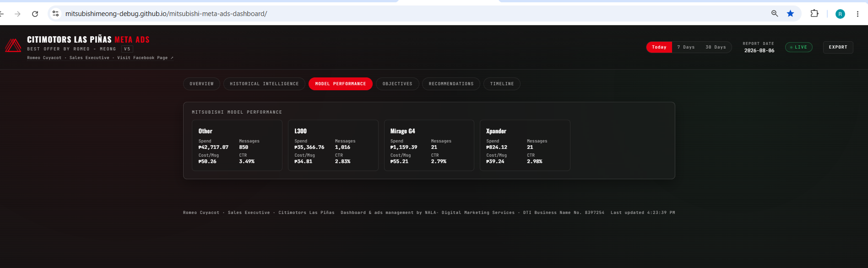Open Chrome three-dot menu
The width and height of the screenshot is (868, 268).
tap(857, 14)
